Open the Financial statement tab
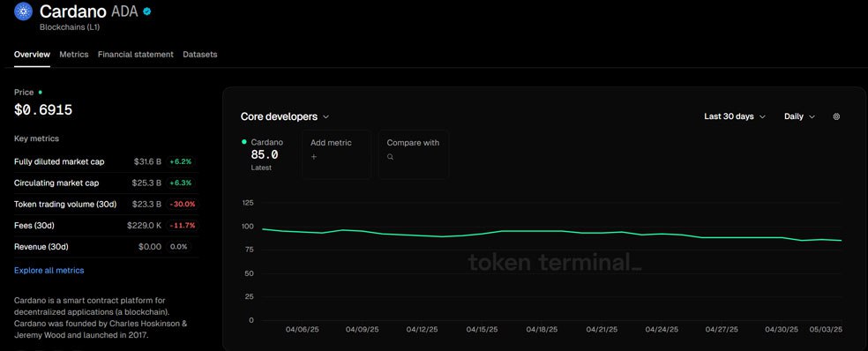868x351 pixels. tap(136, 55)
